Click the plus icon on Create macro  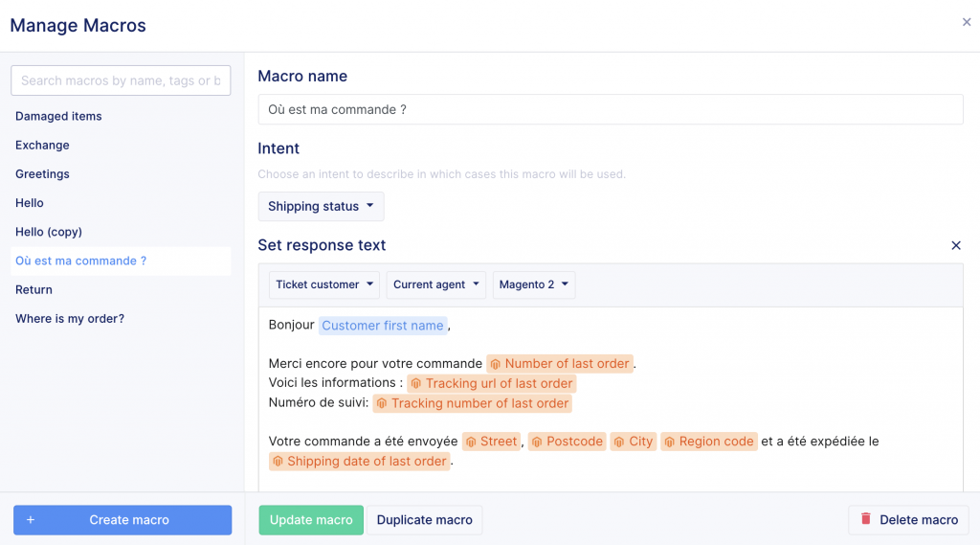31,520
